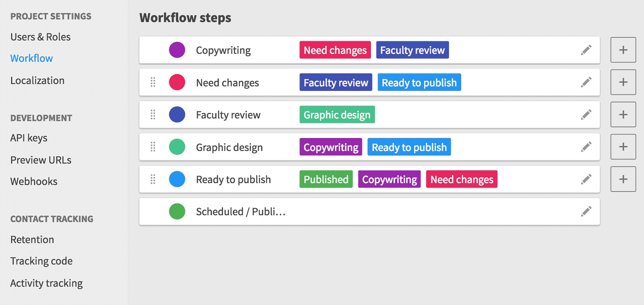Go to Localization settings
The image size is (644, 305).
coord(37,80)
